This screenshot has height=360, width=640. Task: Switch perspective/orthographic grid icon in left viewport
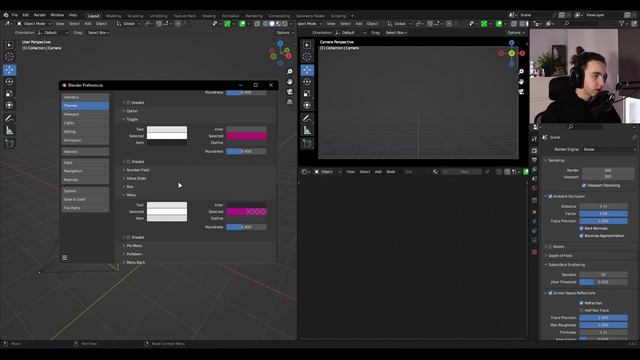(x=289, y=102)
